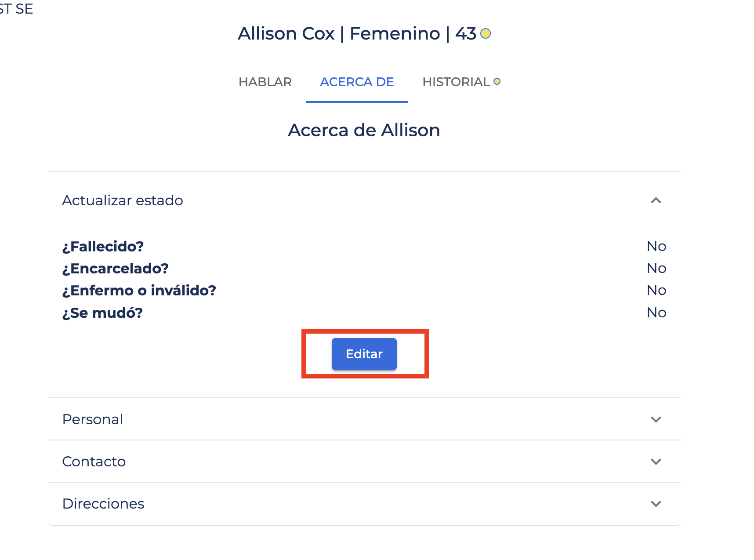Click the No value for ¿Se mudó?
This screenshot has width=754, height=560.
[x=656, y=313]
